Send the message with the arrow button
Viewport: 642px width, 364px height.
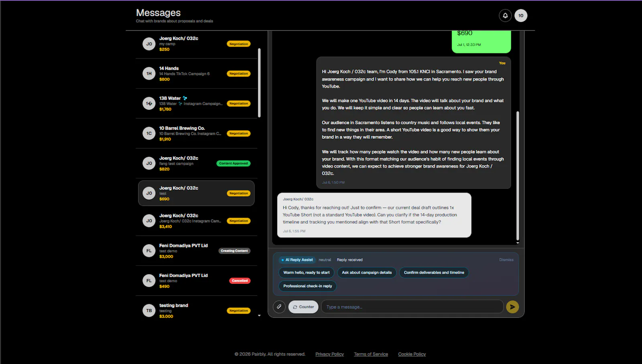click(x=512, y=307)
